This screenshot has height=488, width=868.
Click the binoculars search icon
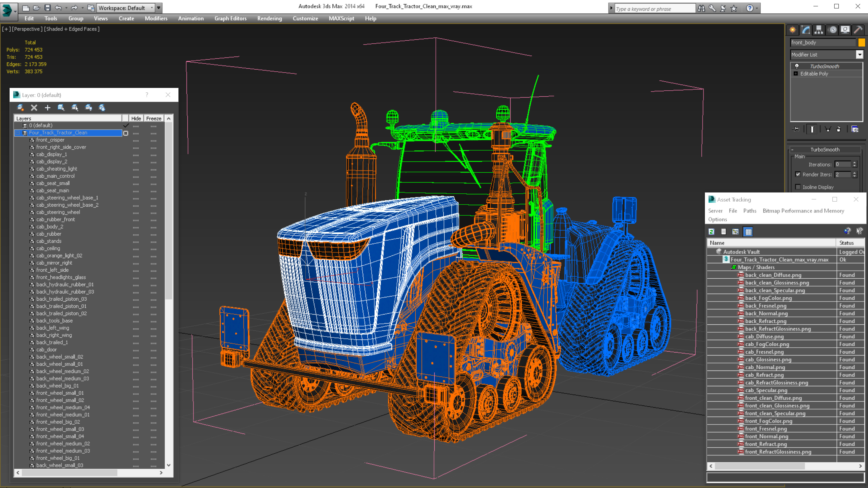pos(701,8)
